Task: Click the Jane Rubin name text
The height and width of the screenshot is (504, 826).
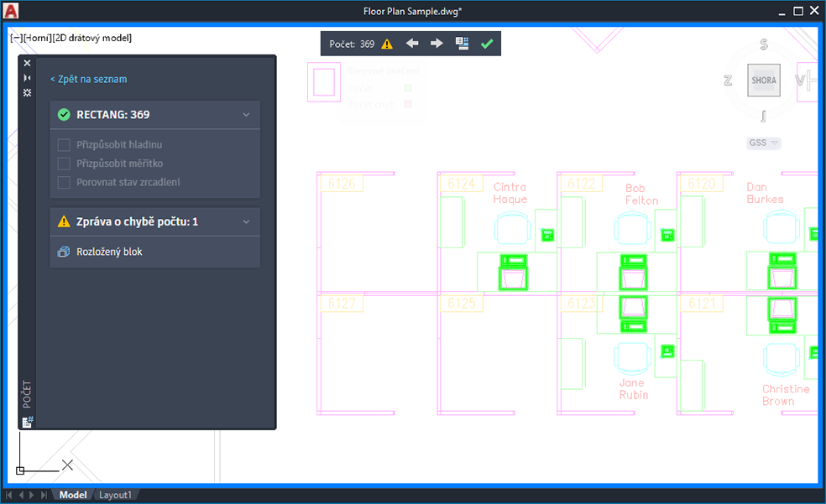Action: [633, 389]
